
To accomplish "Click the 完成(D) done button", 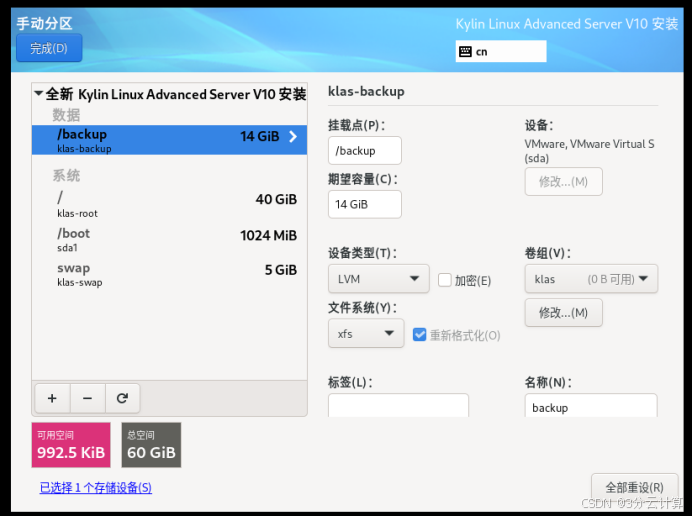I will pos(49,48).
